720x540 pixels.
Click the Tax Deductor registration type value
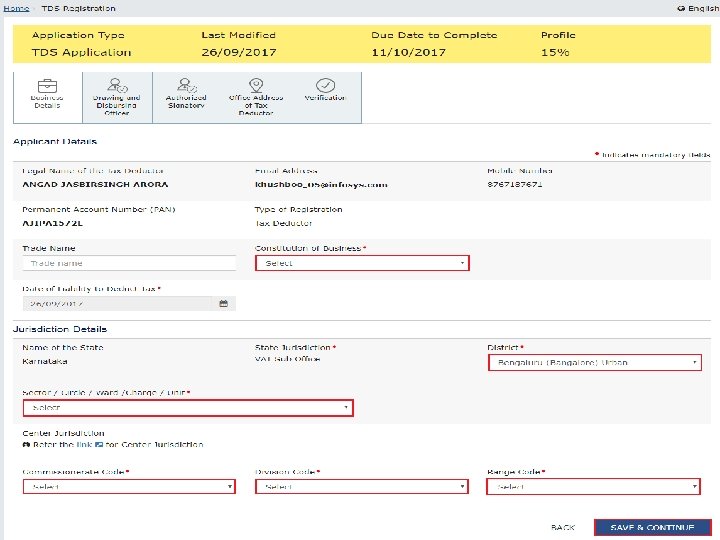(x=283, y=223)
